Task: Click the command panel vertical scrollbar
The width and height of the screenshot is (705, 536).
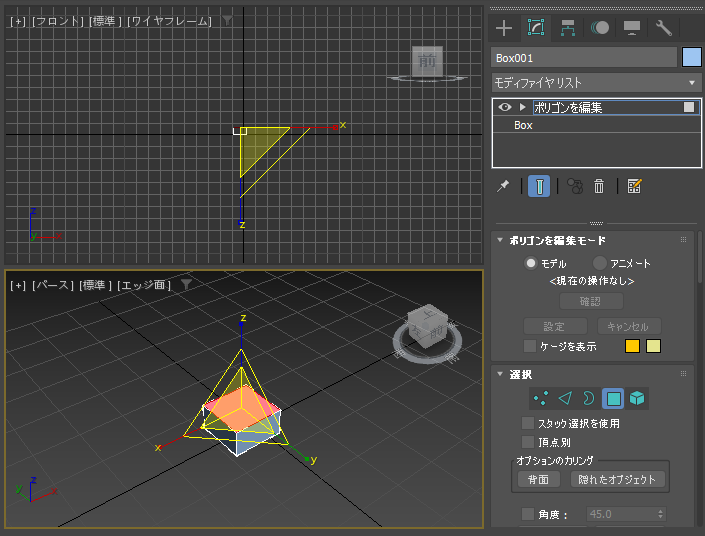Action: [700, 258]
